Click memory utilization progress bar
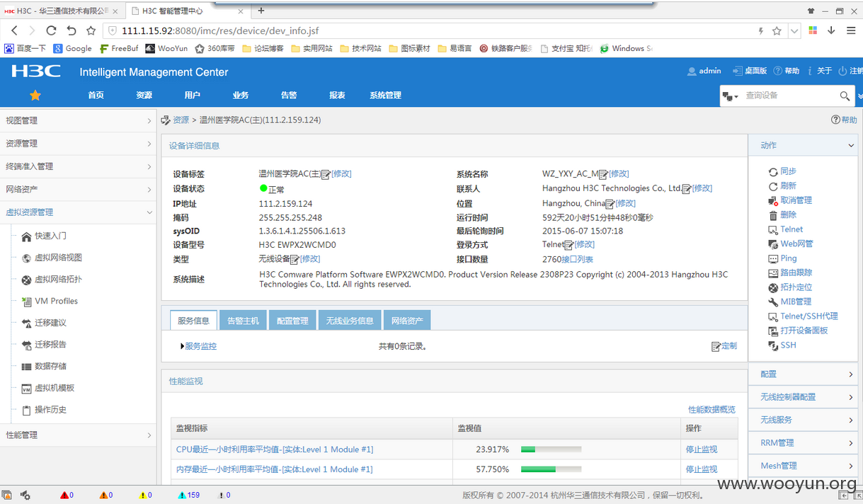The height and width of the screenshot is (504, 863). [551, 469]
